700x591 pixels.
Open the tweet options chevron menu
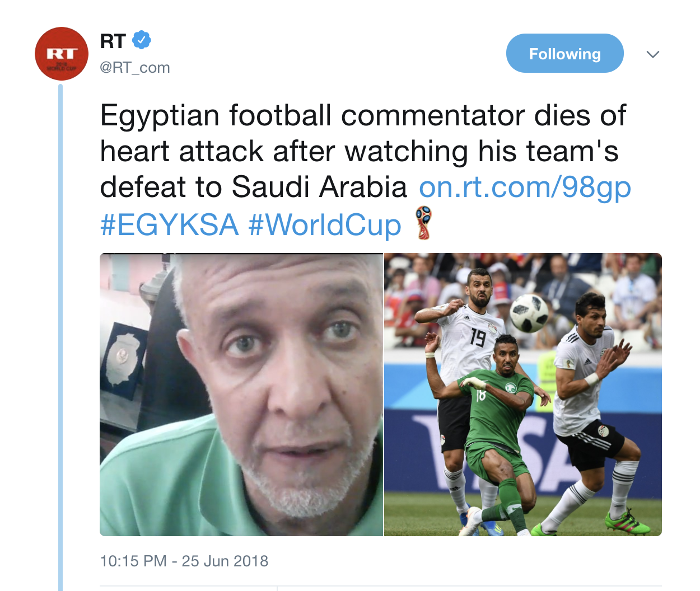coord(652,54)
